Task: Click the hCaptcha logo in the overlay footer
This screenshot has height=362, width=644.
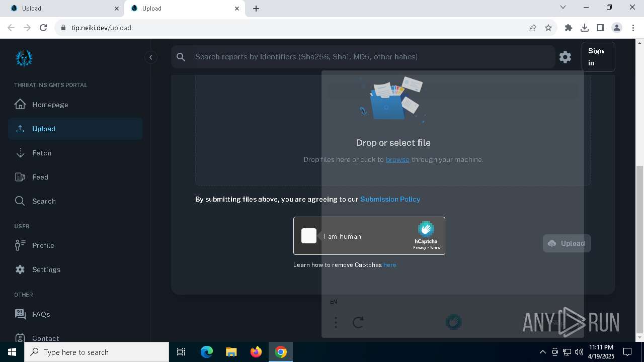Action: pos(454,322)
